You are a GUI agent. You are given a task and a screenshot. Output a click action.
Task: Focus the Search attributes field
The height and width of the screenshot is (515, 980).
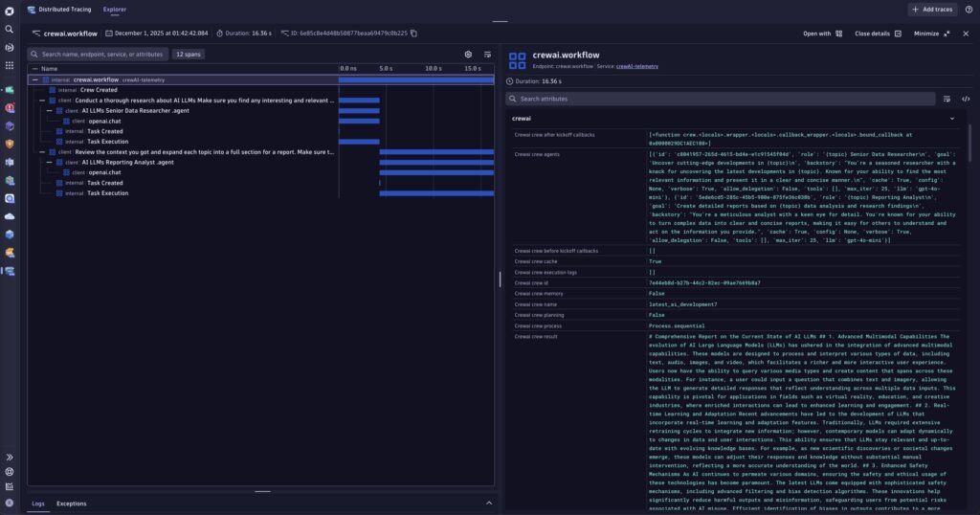click(720, 99)
